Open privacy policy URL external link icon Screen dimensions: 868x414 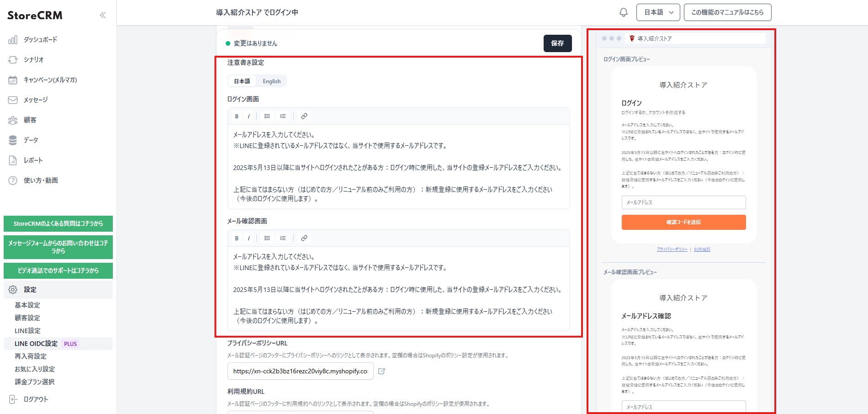[x=381, y=371]
